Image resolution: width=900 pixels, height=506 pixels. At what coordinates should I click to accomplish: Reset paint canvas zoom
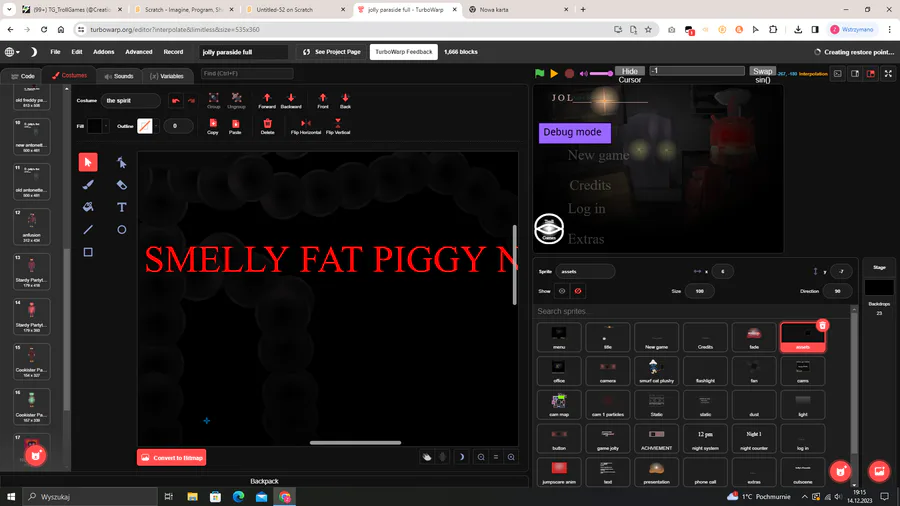pos(496,457)
